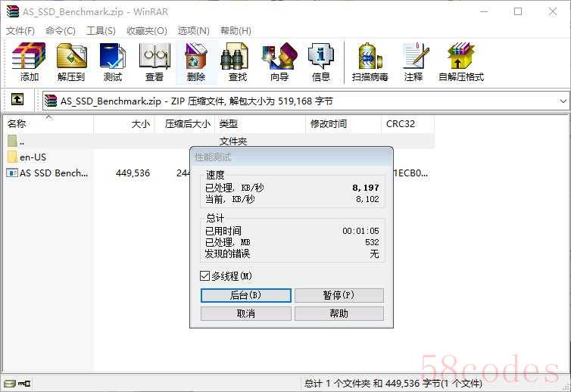Click the status bar total text
571x392 pixels.
pos(393,383)
